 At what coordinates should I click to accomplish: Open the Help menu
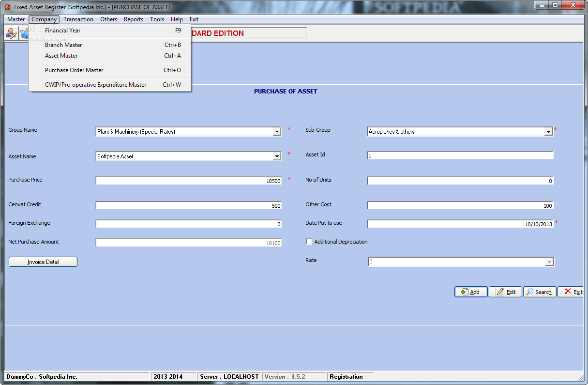(x=177, y=19)
